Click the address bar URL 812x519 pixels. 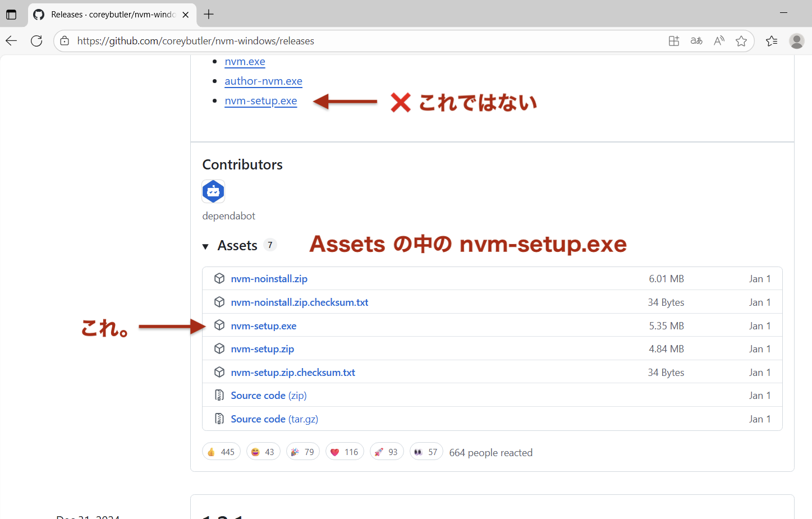(196, 41)
